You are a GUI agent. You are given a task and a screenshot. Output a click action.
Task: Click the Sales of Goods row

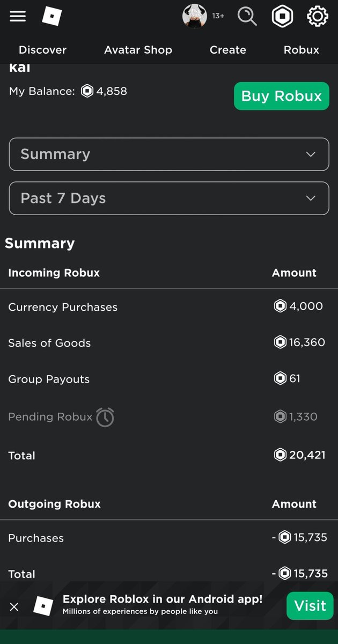pyautogui.click(x=49, y=343)
